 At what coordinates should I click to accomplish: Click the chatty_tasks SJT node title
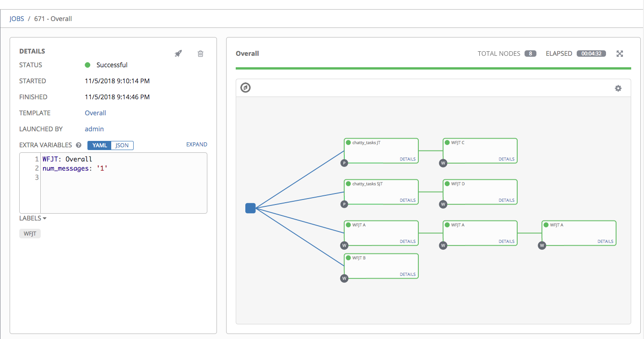coord(368,184)
